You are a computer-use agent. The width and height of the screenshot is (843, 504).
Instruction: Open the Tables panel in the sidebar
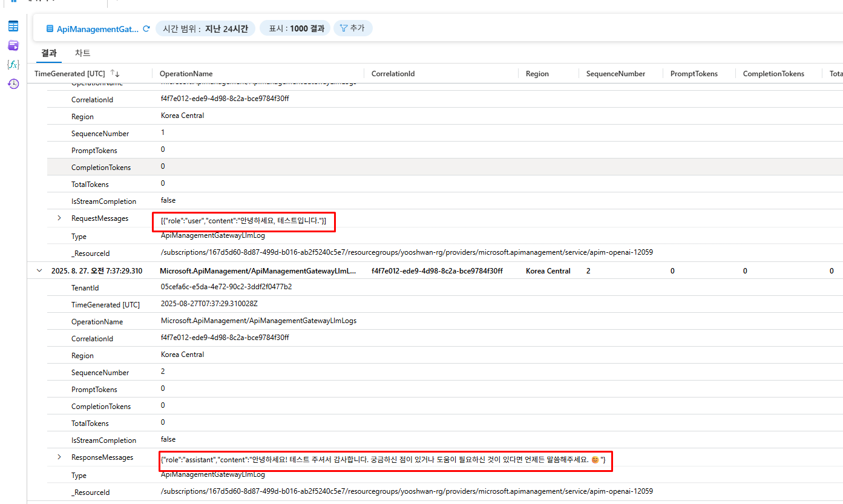13,26
